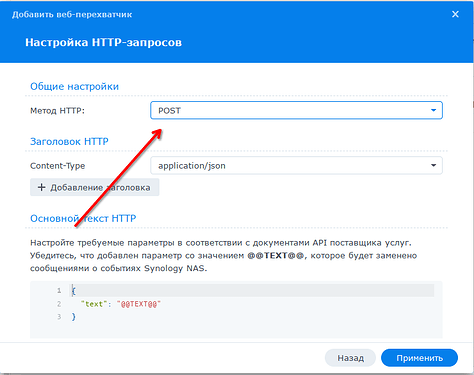474x375 pixels.
Task: Close the Add webhook dialog with X
Action: 455,14
